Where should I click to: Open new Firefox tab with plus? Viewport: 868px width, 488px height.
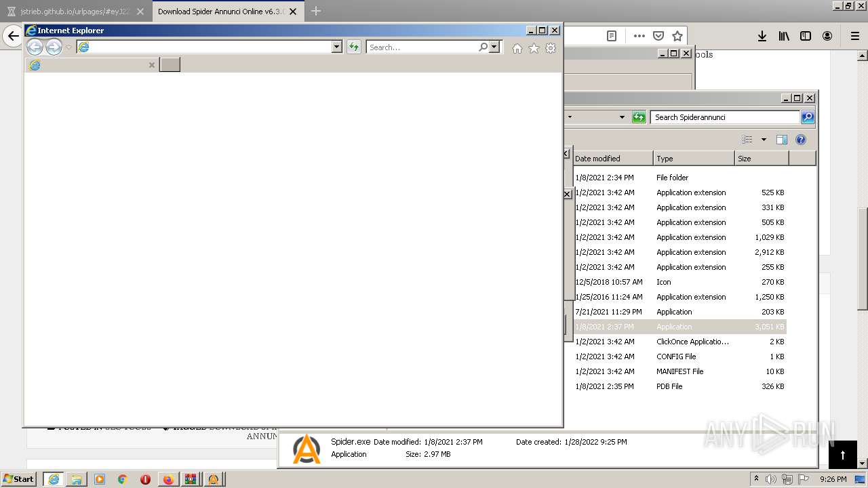coord(316,11)
